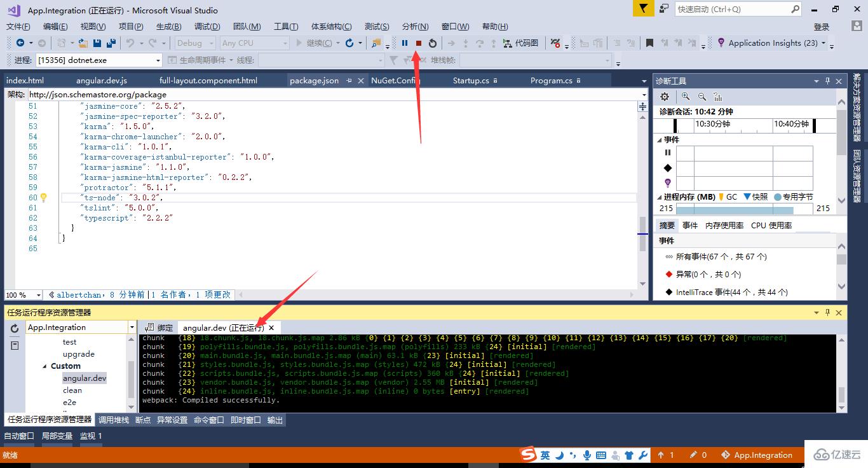Open diagnostic tools settings gear
Screen dimensions: 868x468
pos(665,97)
